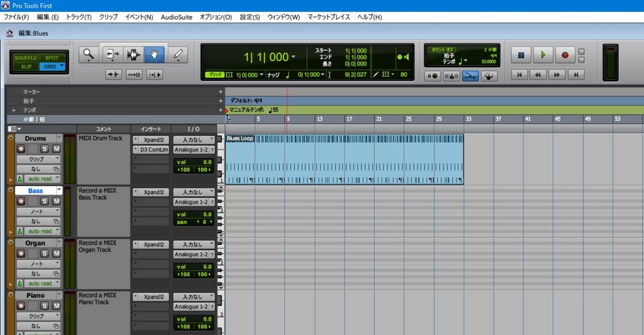The width and height of the screenshot is (644, 335).
Task: Open Organ input selector 入力なし
Action: coord(194,244)
